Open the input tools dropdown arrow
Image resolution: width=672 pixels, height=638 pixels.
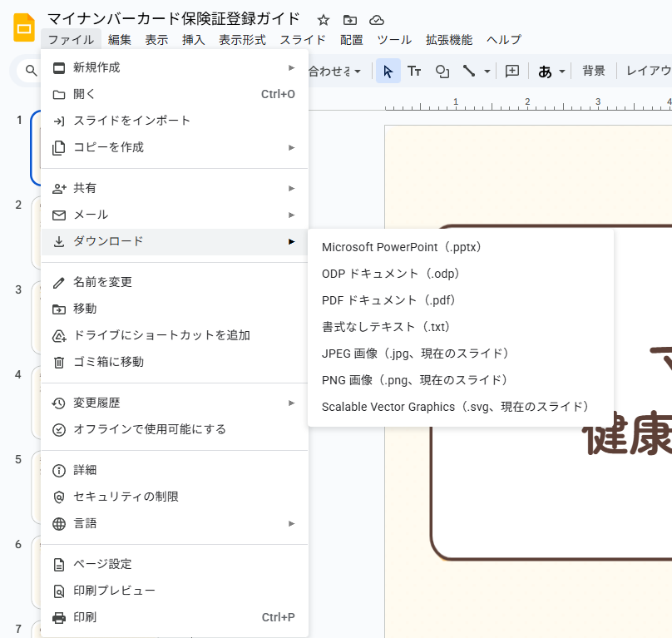562,72
